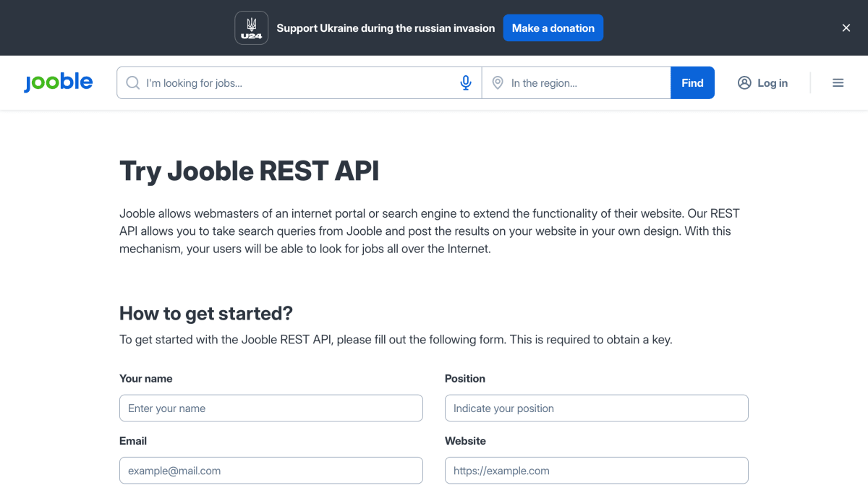This screenshot has width=868, height=488.
Task: Click the Make a donation button
Action: [553, 28]
